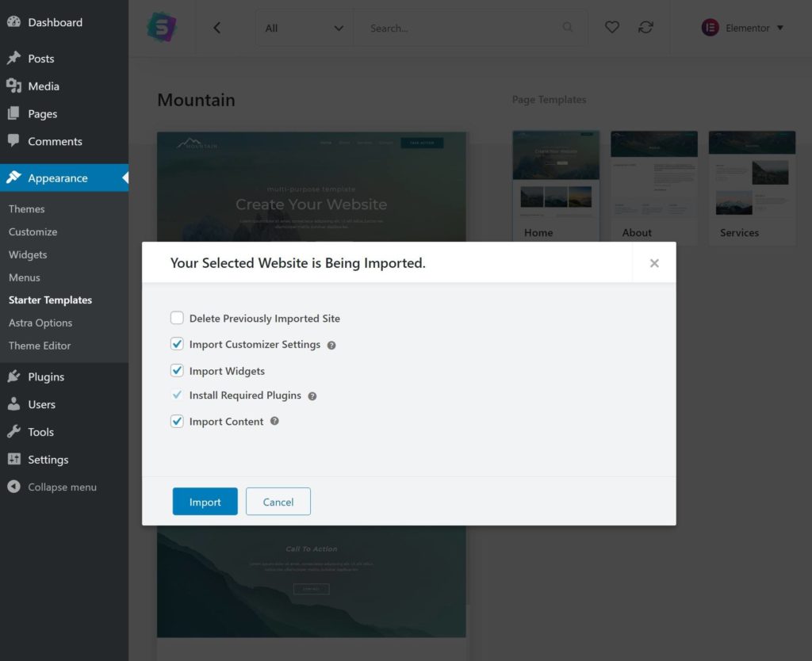Open the Plugins menu item
812x661 pixels.
[x=46, y=377]
